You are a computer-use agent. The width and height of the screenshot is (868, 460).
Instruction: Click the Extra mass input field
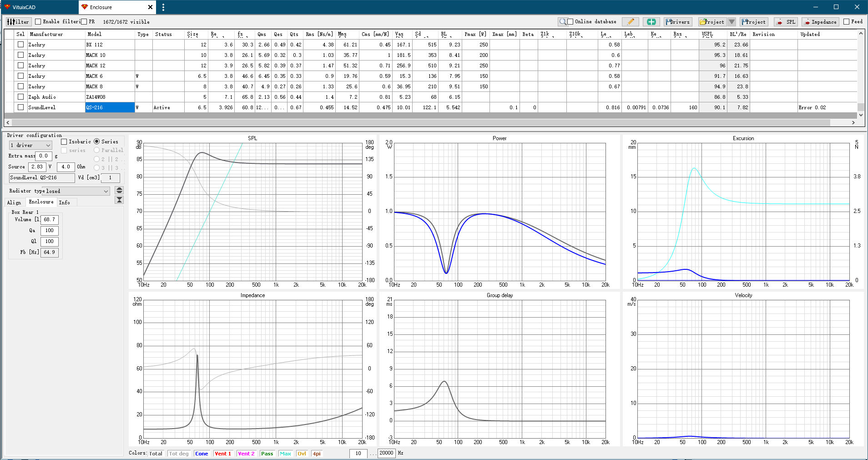(45, 156)
